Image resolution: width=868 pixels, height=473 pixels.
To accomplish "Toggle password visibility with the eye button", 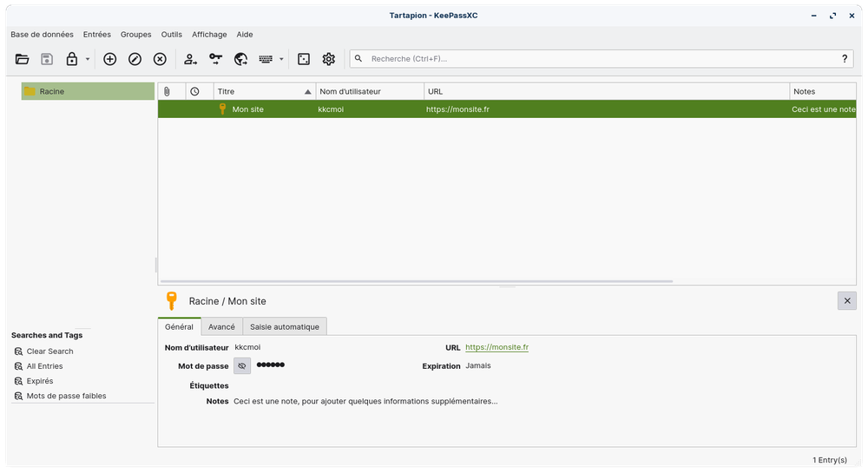I will click(x=242, y=366).
